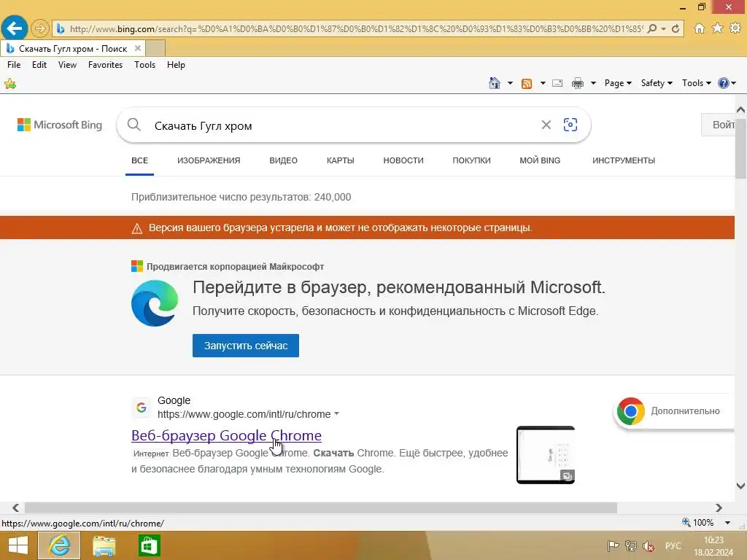Expand the Help icon dropdown arrow
Viewport: 747px width, 560px height.
click(x=734, y=83)
